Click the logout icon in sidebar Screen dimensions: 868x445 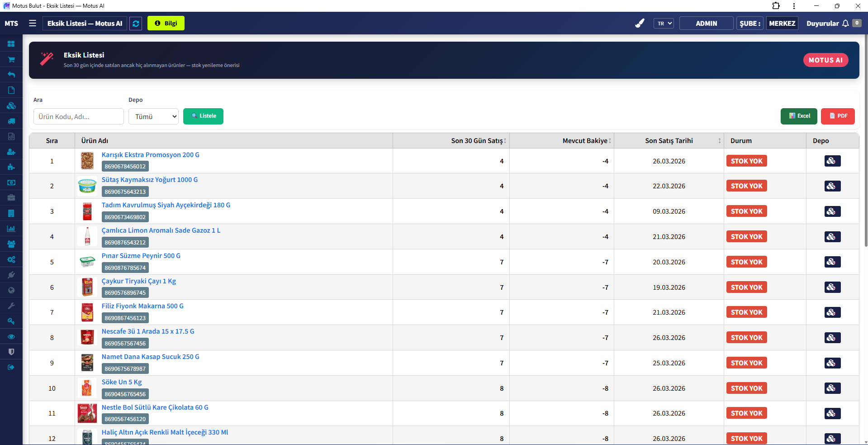[x=11, y=367]
